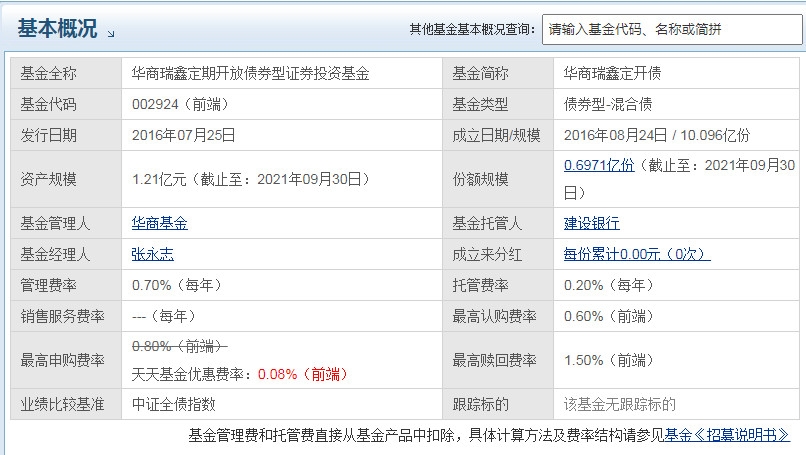806x455 pixels.
Task: Select the 销售服务费率 row label
Action: tap(62, 316)
